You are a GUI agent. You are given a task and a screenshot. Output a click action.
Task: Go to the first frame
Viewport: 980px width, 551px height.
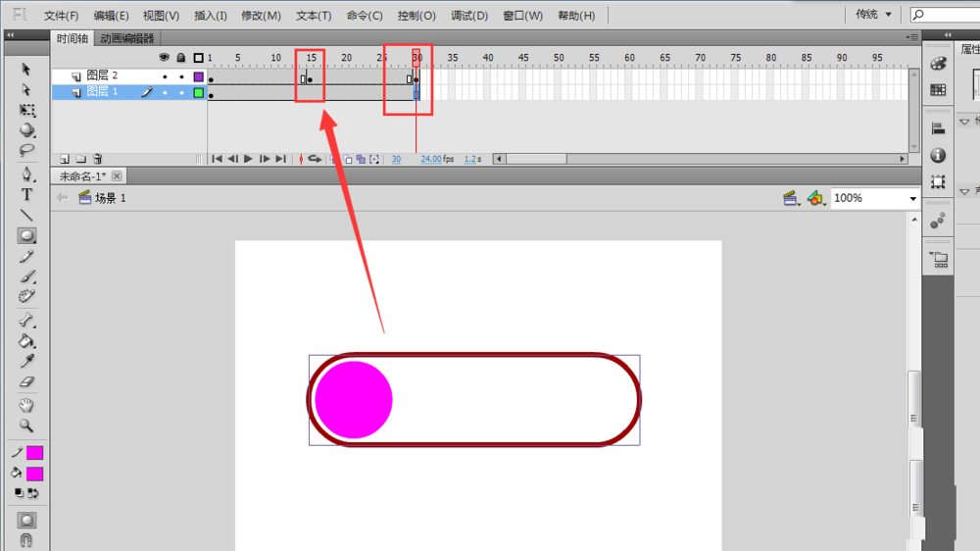pos(217,159)
